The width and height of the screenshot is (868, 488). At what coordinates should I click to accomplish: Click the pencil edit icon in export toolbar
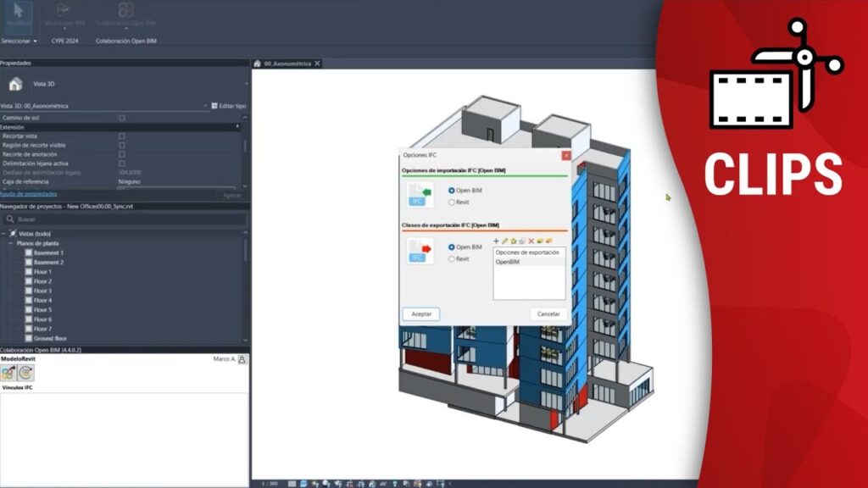tap(505, 241)
